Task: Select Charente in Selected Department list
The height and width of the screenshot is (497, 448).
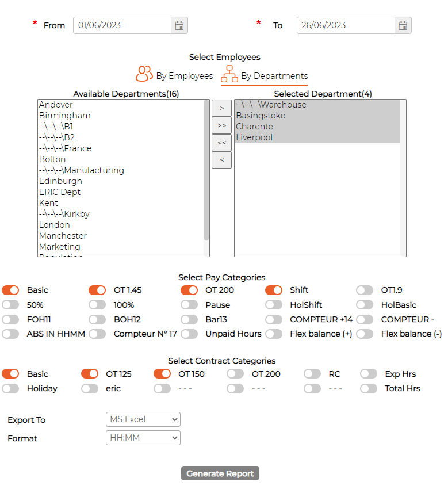Action: coord(317,127)
